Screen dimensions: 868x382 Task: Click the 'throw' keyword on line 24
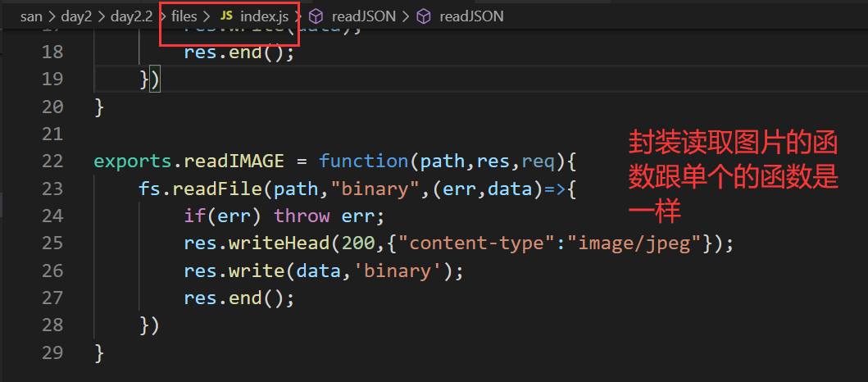click(x=302, y=216)
